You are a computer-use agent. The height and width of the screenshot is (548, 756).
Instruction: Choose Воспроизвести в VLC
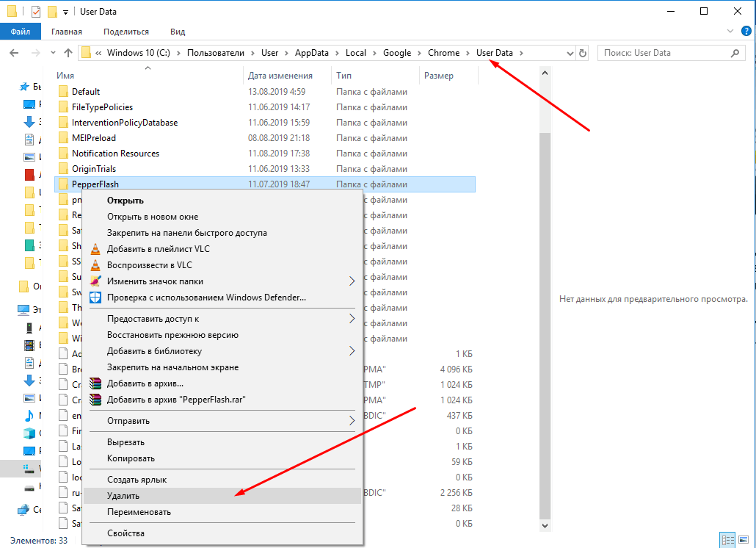[222, 265]
